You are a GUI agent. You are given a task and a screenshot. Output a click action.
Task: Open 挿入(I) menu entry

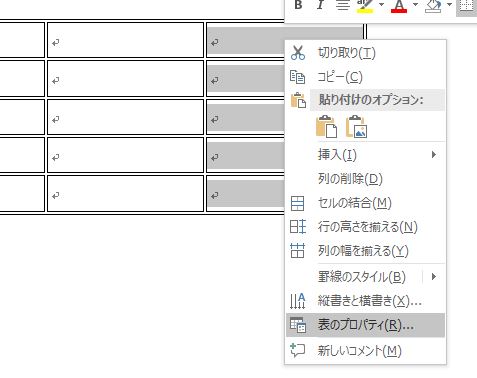(365, 155)
